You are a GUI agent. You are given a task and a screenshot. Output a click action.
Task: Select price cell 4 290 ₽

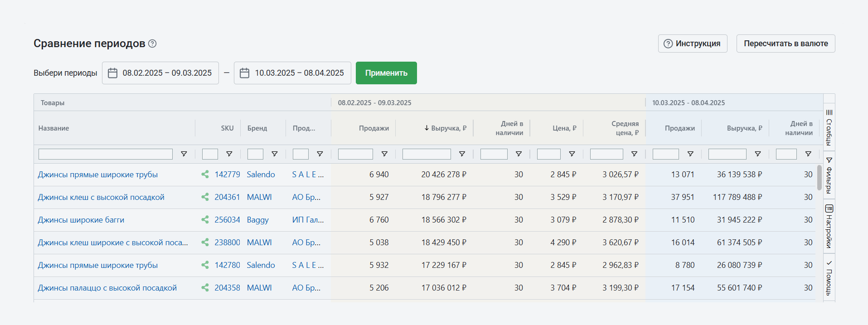[563, 243]
